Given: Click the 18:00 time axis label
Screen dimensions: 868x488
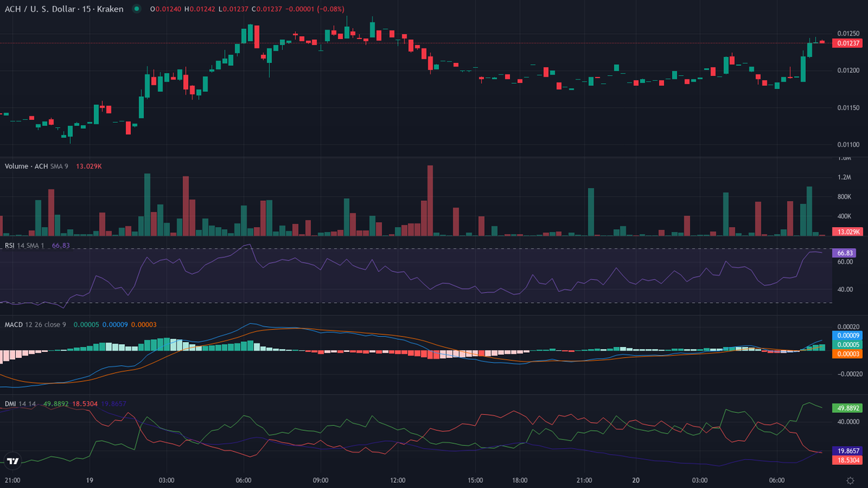Looking at the screenshot, I should [x=519, y=480].
